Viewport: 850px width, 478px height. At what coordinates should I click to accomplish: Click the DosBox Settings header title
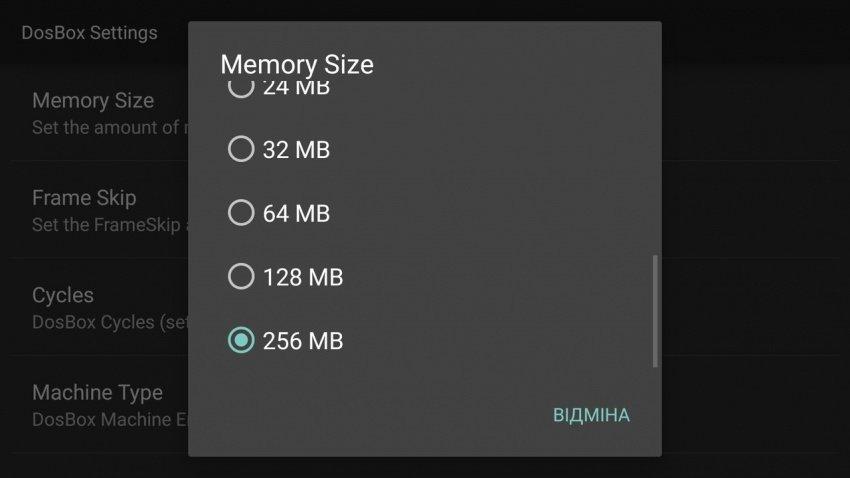(89, 33)
